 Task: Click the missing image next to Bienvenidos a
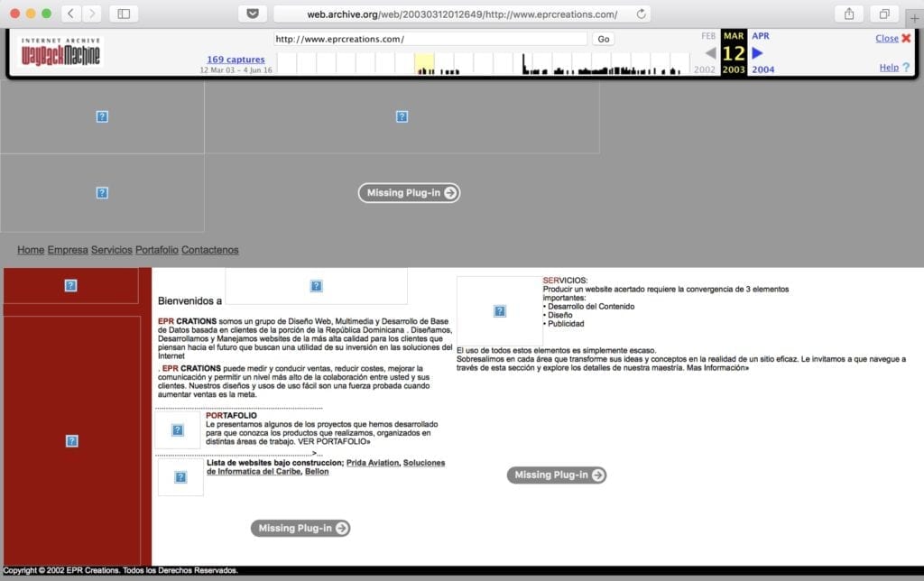click(316, 286)
